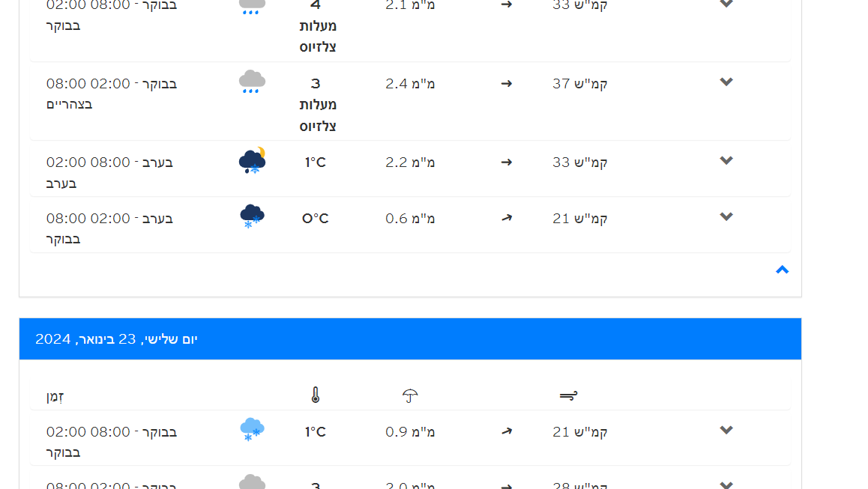868x489 pixels.
Task: Click the wind direction arrow in the 0.9 mm row
Action: [507, 431]
